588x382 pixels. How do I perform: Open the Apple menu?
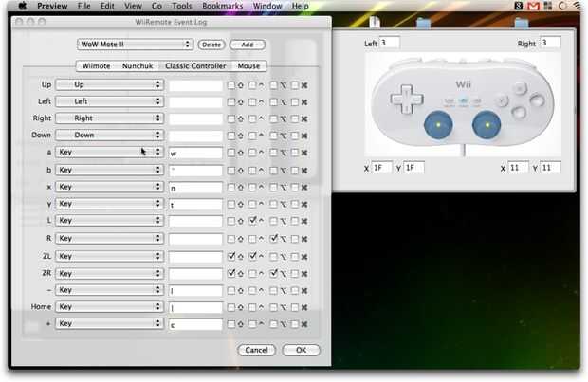click(x=22, y=6)
